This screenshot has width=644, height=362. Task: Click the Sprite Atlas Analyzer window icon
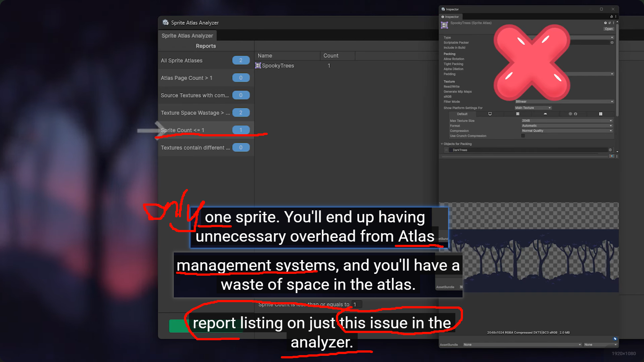[x=166, y=22]
